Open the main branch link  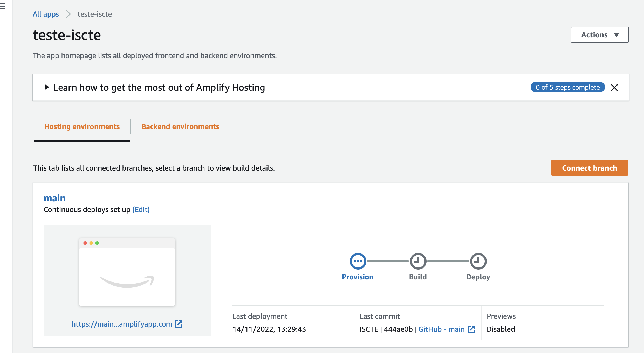click(54, 198)
